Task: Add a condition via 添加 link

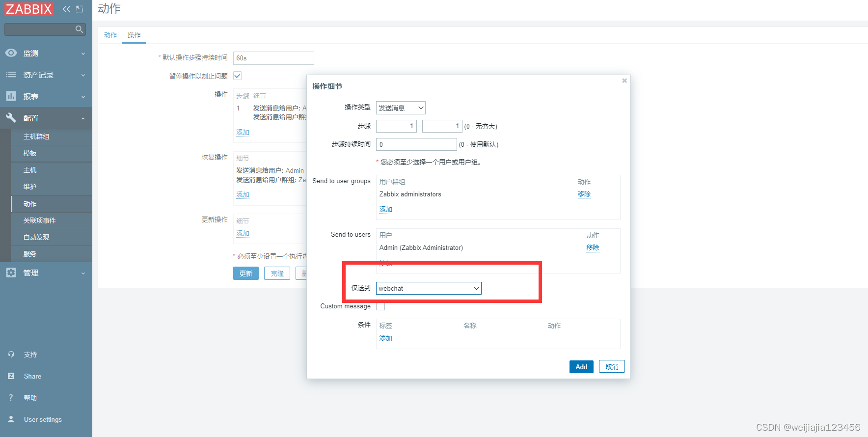Action: pyautogui.click(x=386, y=338)
